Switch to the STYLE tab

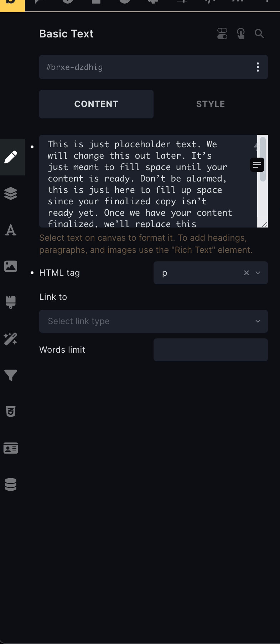[211, 104]
